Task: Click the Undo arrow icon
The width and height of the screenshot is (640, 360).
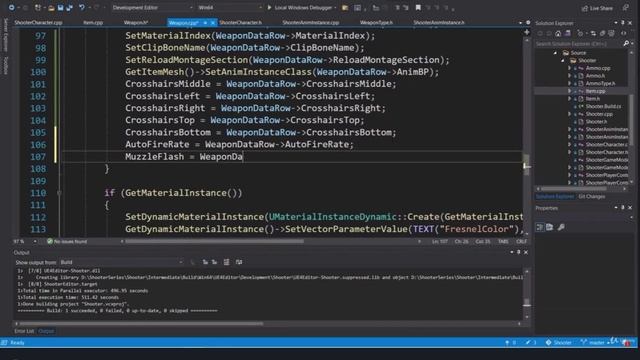Action: pos(82,8)
